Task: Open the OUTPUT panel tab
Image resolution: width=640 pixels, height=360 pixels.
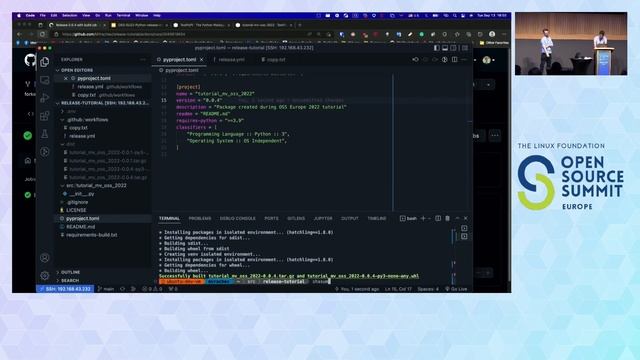Action: click(x=350, y=218)
